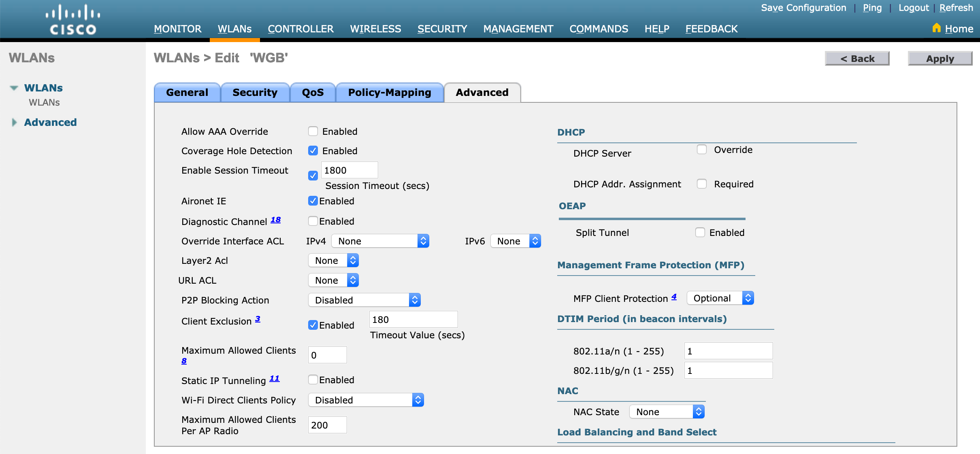Viewport: 980px width, 454px height.
Task: Edit the Session Timeout value field
Action: point(349,170)
